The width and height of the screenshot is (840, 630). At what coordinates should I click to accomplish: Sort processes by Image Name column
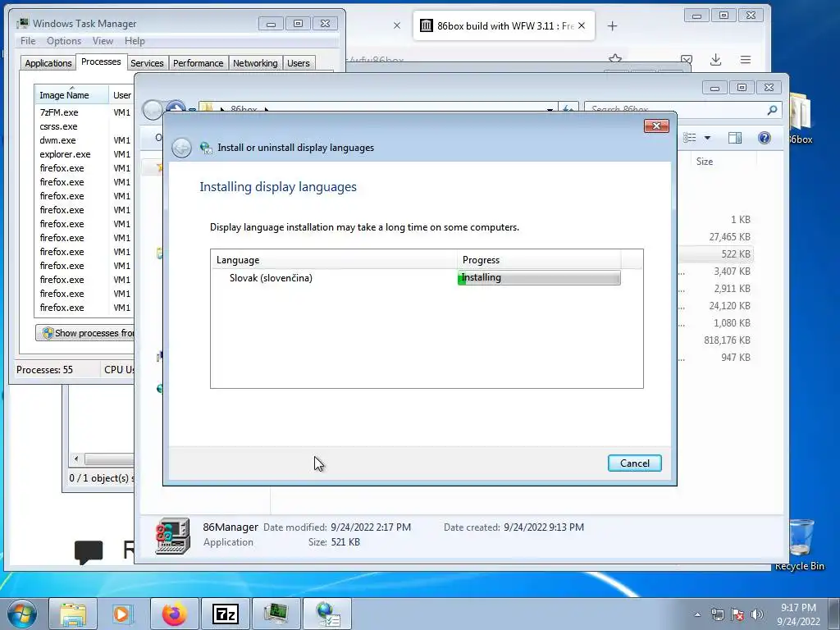click(x=71, y=95)
